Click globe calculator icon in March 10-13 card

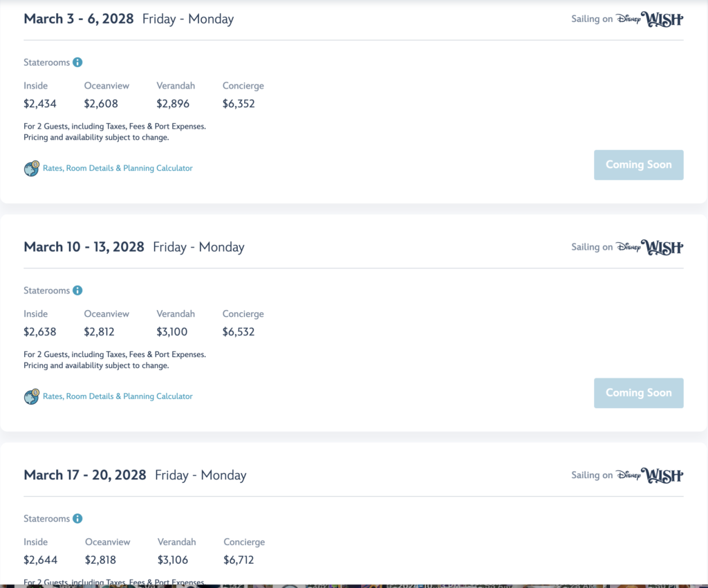coord(32,396)
